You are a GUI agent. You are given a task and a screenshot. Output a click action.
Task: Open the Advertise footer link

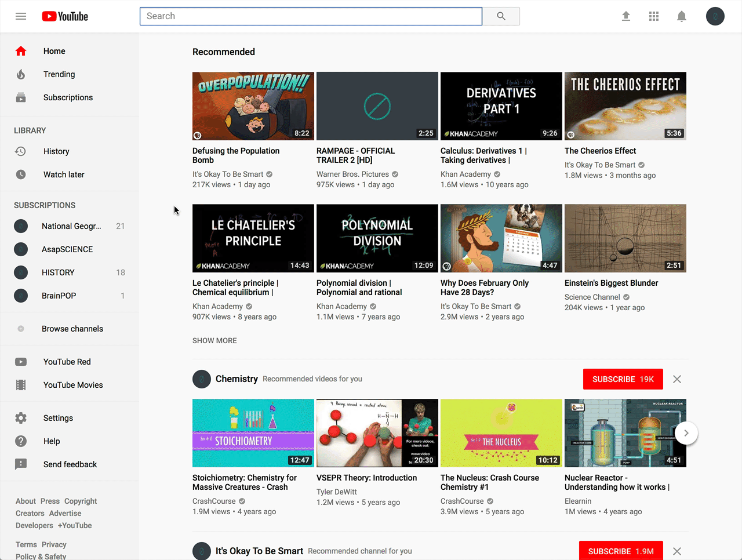coord(65,513)
